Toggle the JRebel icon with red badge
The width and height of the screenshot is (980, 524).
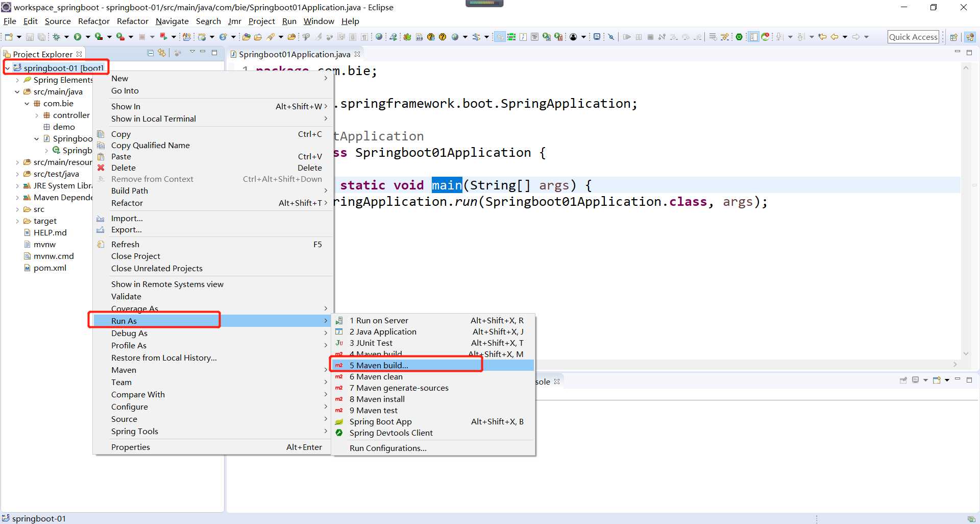pyautogui.click(x=765, y=37)
